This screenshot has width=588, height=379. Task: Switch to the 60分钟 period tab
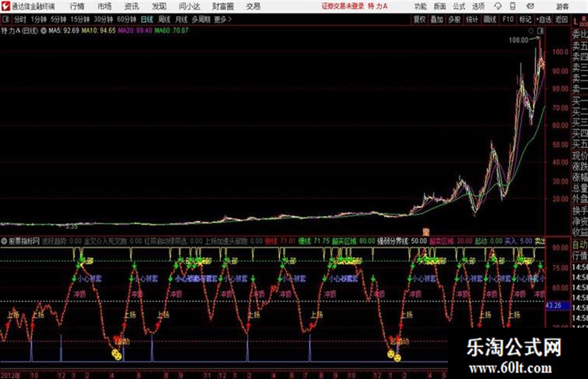click(x=126, y=19)
